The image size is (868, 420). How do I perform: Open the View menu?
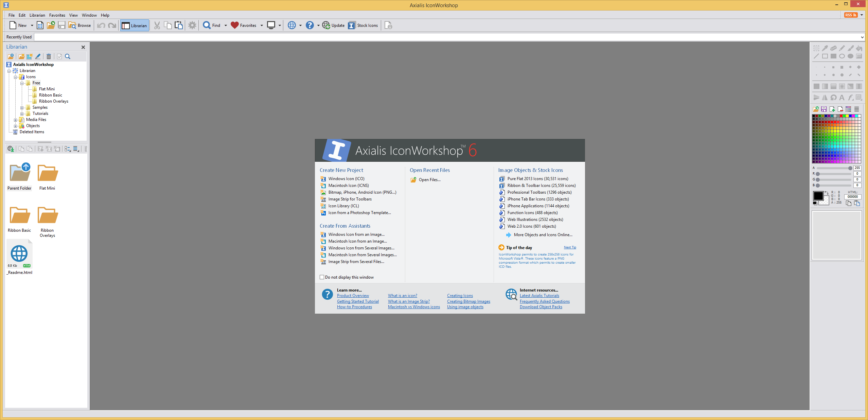tap(73, 15)
